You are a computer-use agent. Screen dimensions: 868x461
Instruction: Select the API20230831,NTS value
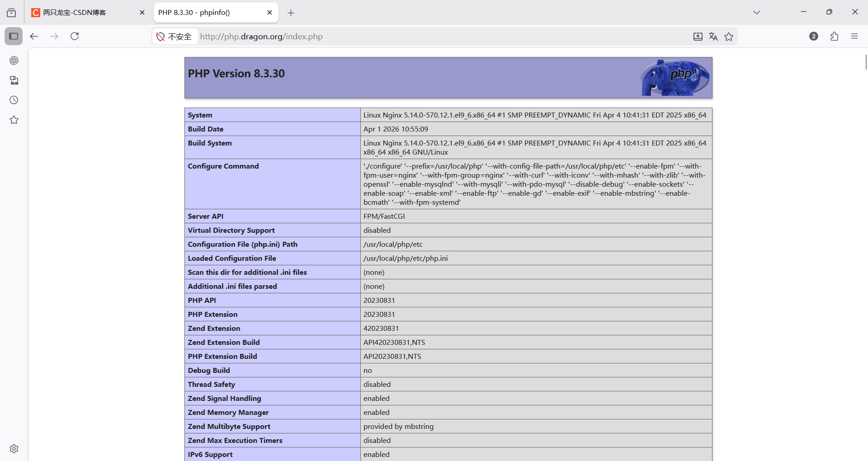(392, 357)
